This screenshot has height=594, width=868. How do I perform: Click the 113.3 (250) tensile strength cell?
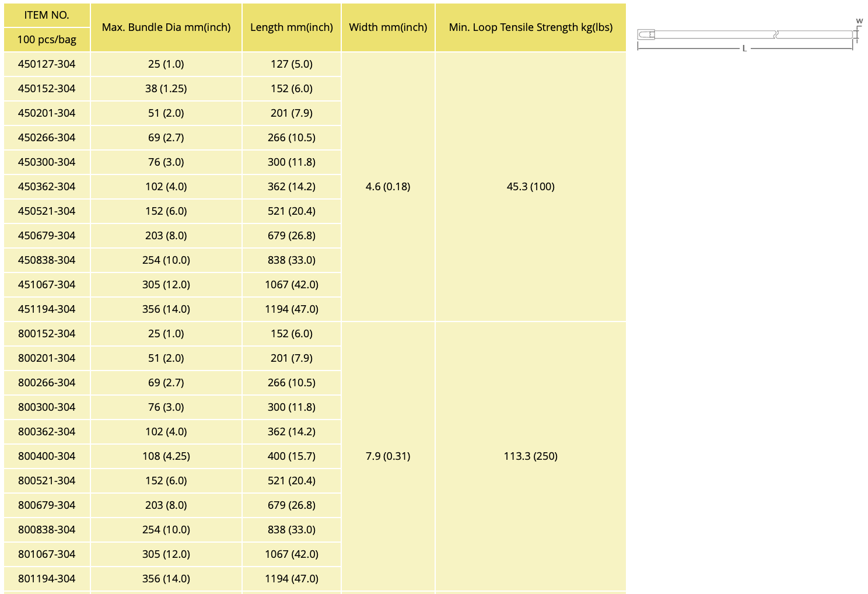[x=531, y=456]
